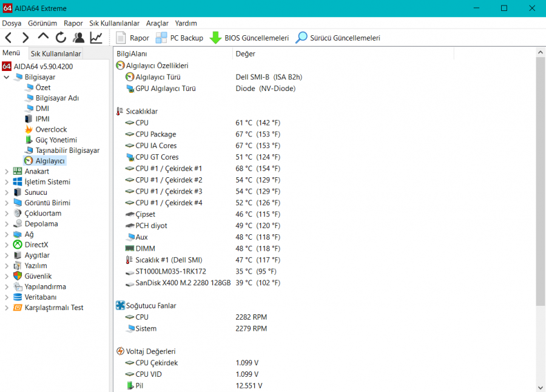Click the Çokluortam speaker icon
The width and height of the screenshot is (546, 392).
(18, 213)
